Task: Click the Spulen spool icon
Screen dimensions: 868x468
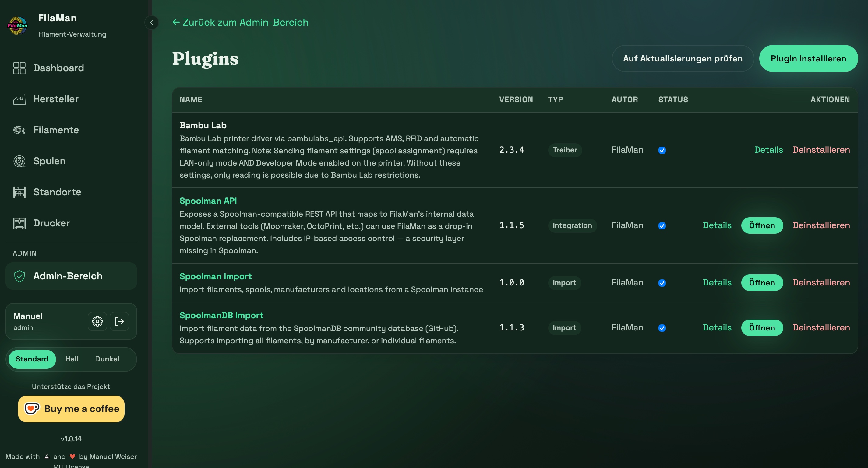Action: (19, 161)
